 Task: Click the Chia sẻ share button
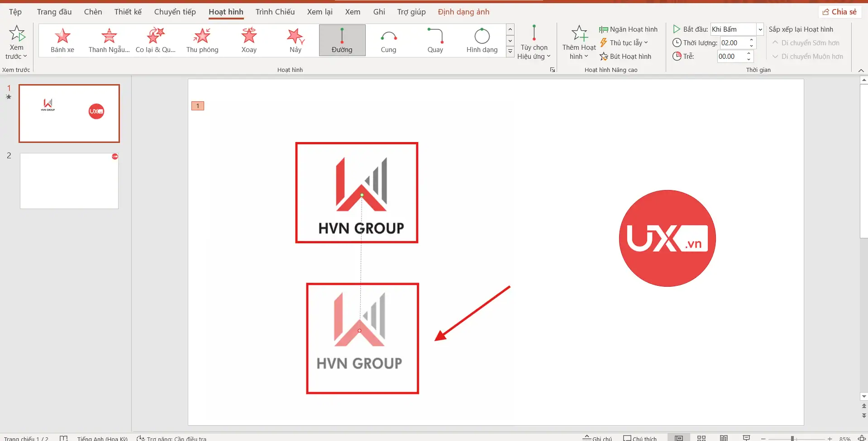[x=839, y=12]
